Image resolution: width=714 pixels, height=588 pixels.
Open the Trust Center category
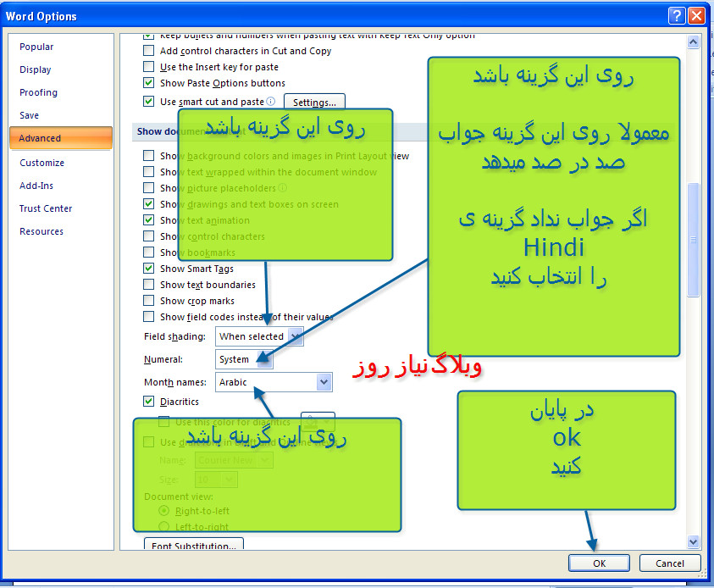click(x=46, y=208)
